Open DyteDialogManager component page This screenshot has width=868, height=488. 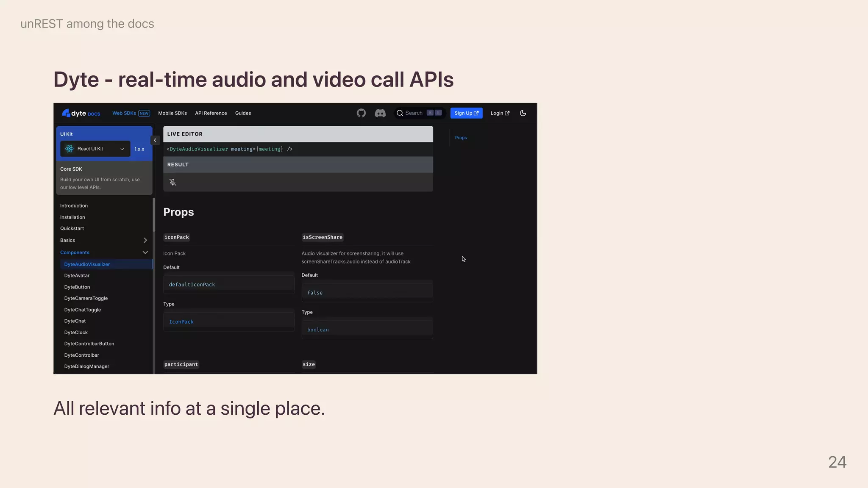click(x=86, y=366)
